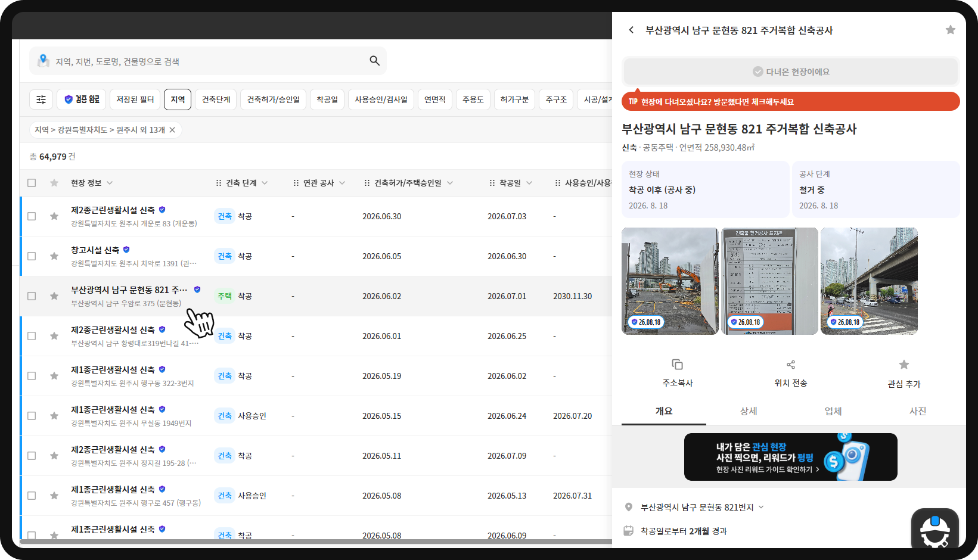Click the search magnifier icon

coord(374,61)
